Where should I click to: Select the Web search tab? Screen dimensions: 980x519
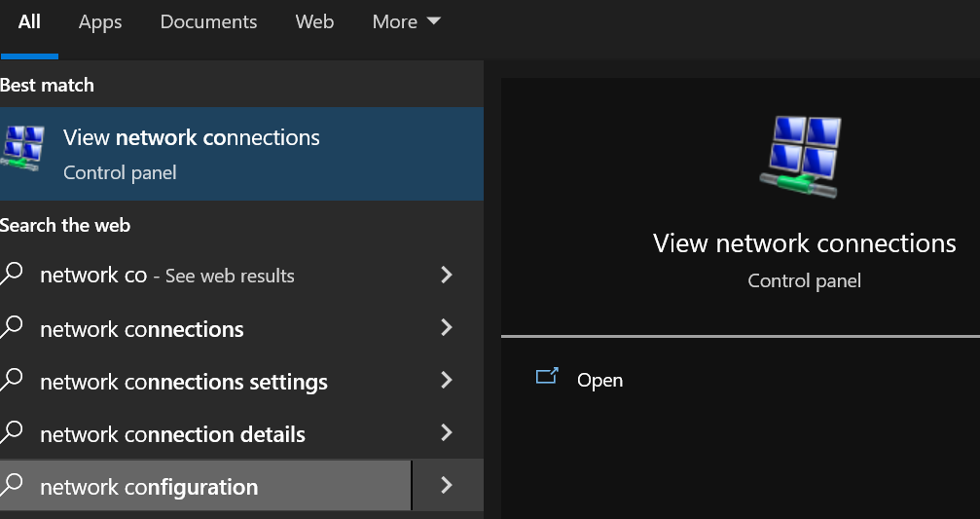click(x=314, y=21)
